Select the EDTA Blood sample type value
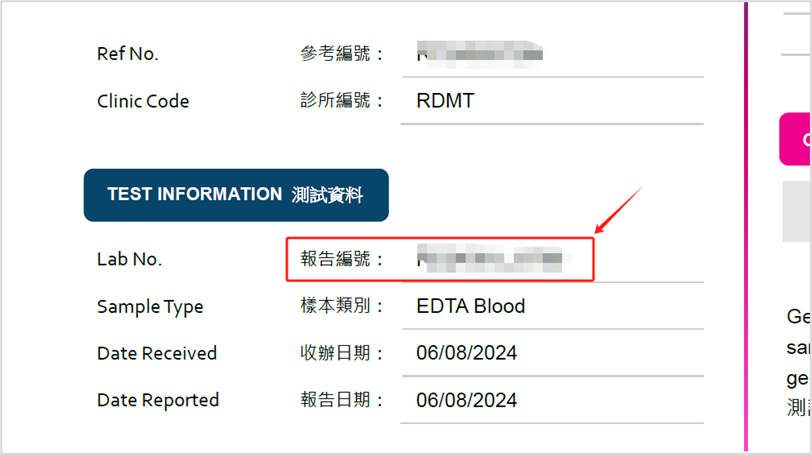The width and height of the screenshot is (812, 455). pos(470,306)
